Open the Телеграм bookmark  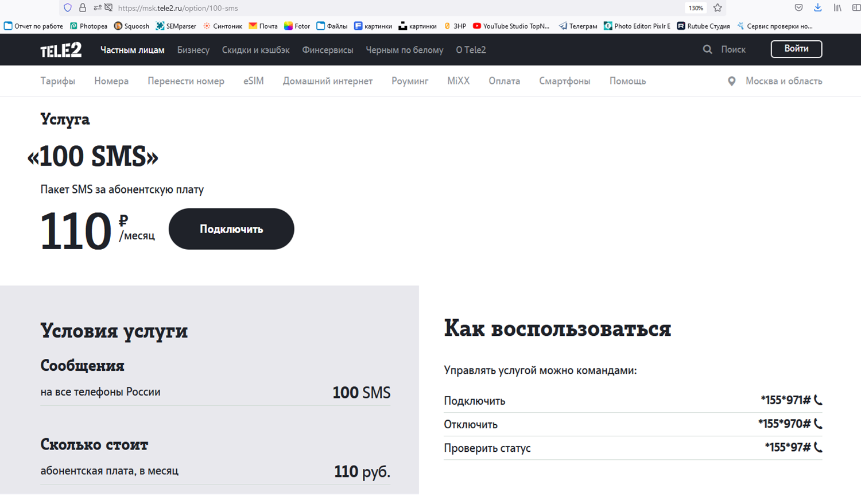click(x=578, y=26)
